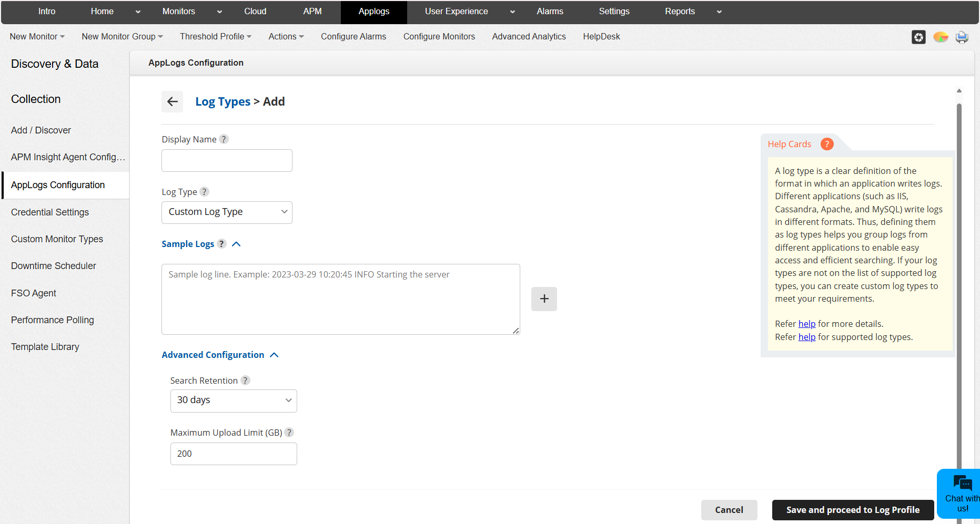Open the Search Retention 30 days dropdown
980x524 pixels.
[234, 400]
